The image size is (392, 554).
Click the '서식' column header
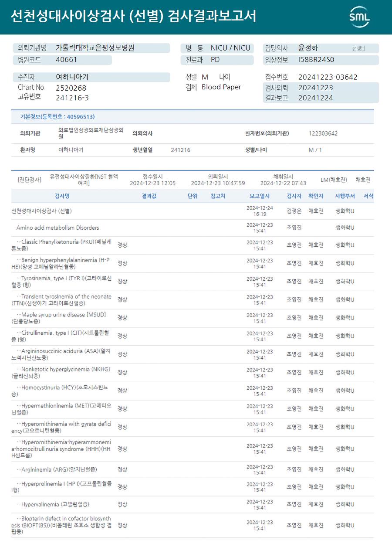[368, 196]
